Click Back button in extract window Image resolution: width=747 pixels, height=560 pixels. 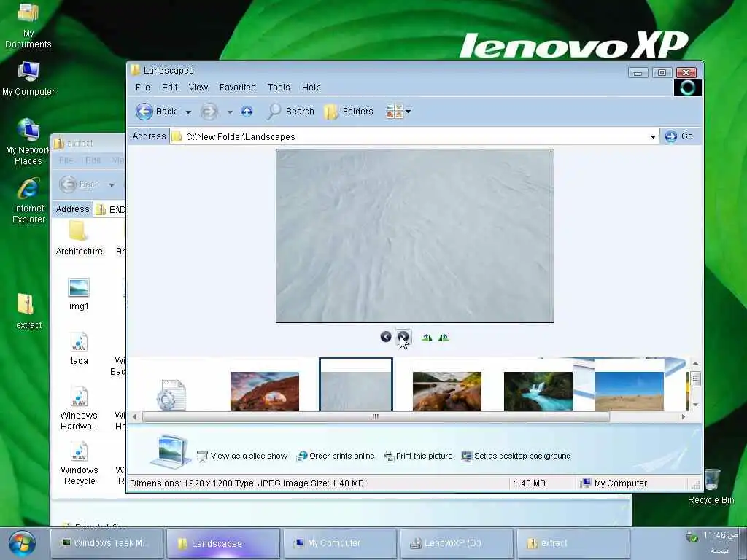79,184
